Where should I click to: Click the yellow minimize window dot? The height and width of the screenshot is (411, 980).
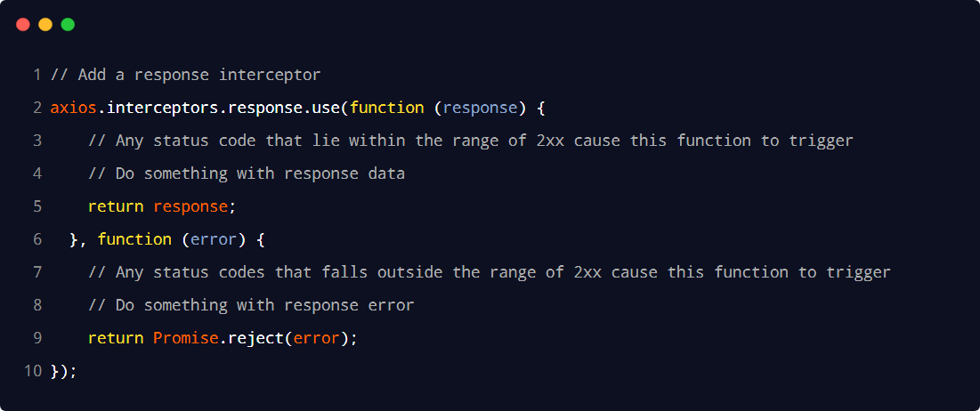coord(45,24)
